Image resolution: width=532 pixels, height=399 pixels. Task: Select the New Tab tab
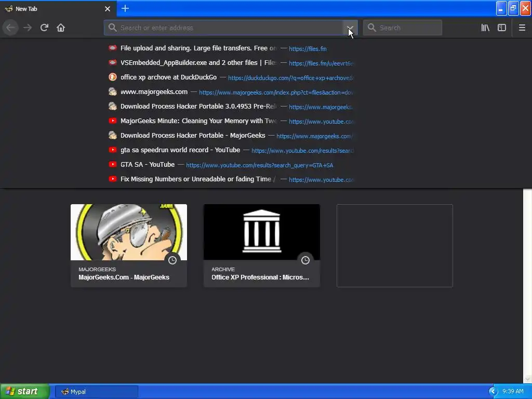point(58,9)
